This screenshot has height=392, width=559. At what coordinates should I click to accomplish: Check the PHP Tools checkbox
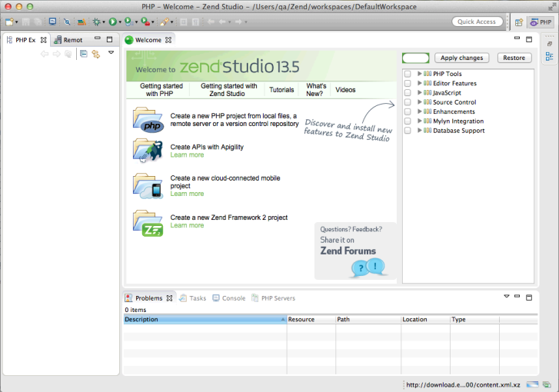[408, 74]
